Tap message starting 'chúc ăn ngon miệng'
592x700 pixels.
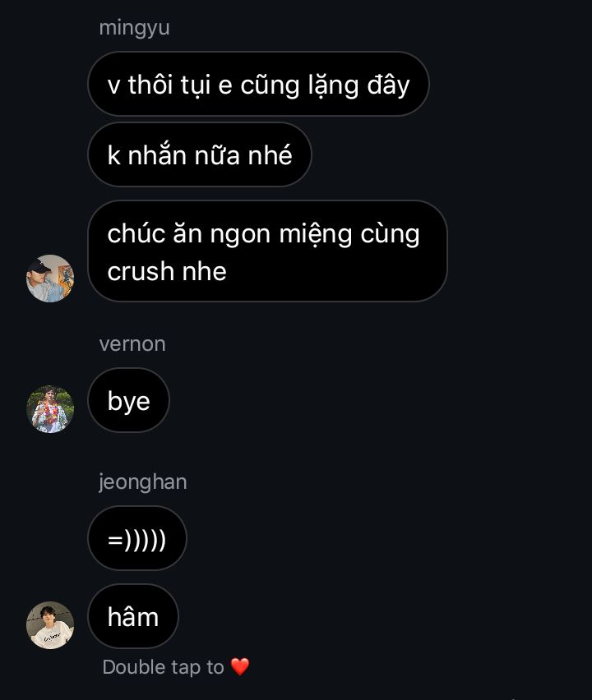click(x=267, y=251)
